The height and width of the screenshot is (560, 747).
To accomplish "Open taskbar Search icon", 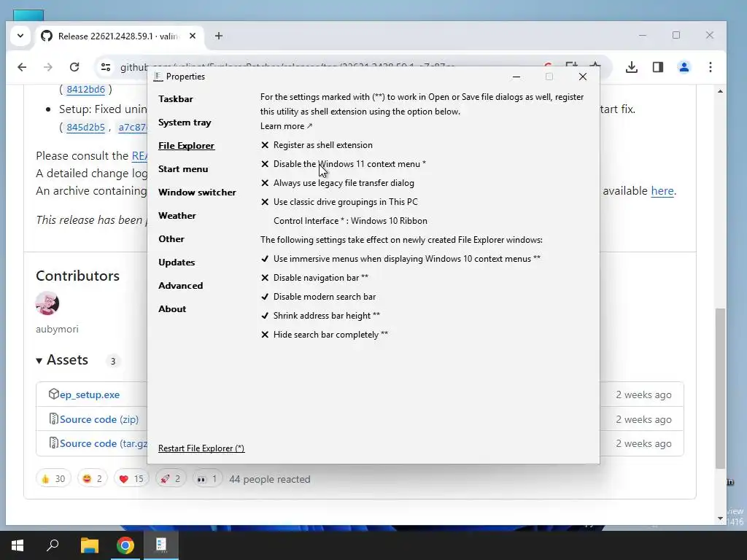I will [x=53, y=545].
